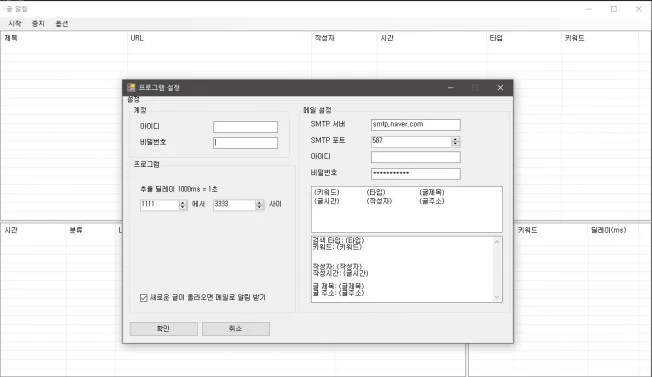The image size is (652, 377).
Task: Close the 프로그램 설정 dialog
Action: coord(500,88)
